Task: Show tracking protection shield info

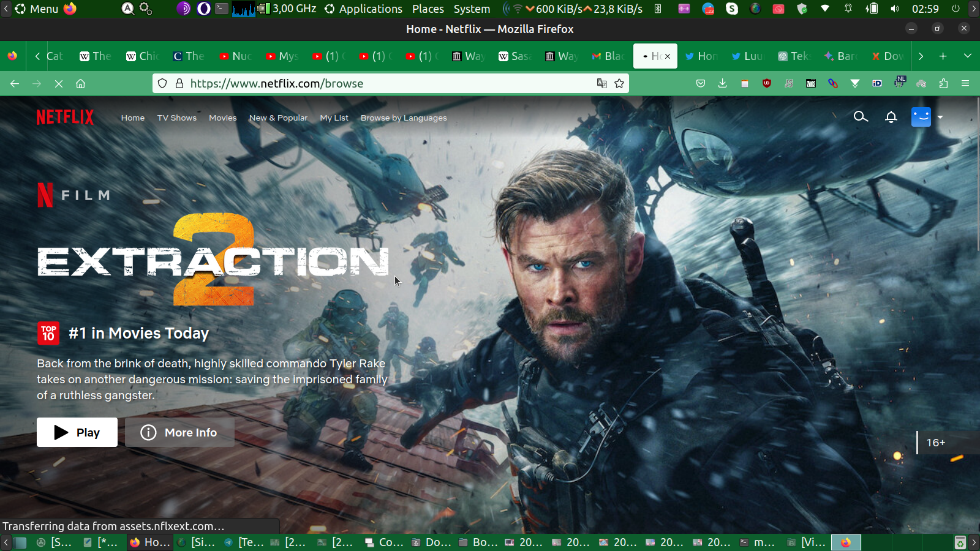Action: [x=162, y=83]
